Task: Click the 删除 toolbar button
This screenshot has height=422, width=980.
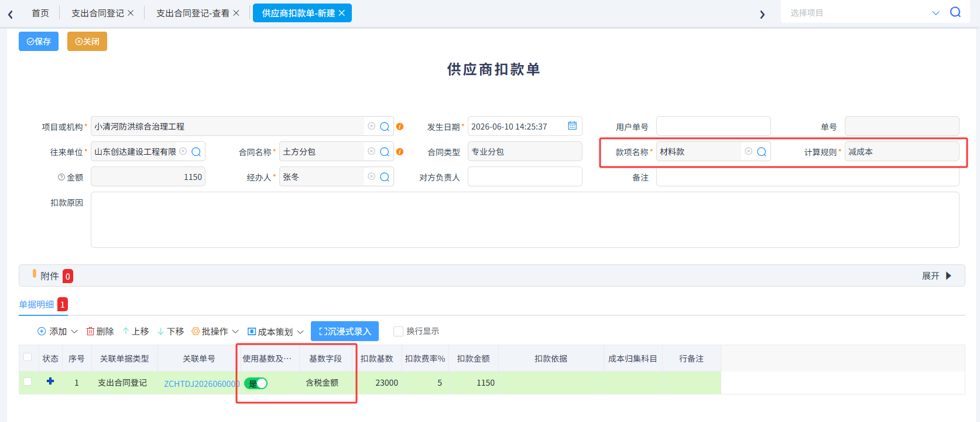Action: point(100,331)
